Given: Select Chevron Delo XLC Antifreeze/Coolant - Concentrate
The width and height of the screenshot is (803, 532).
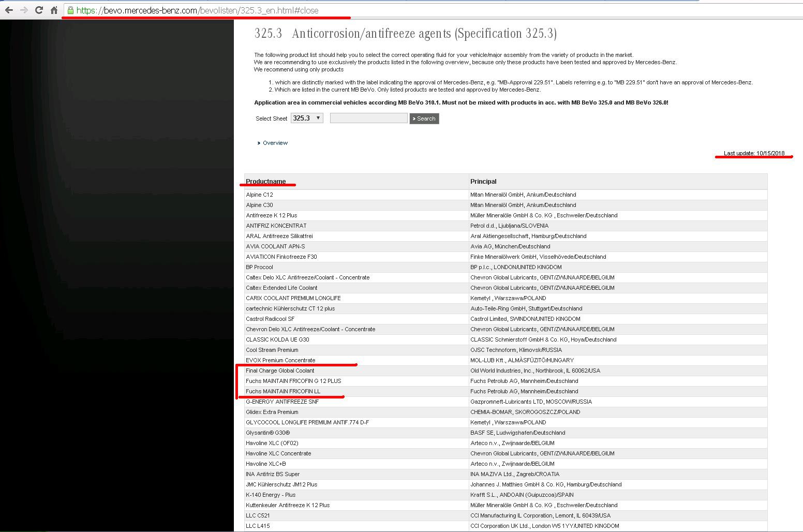Looking at the screenshot, I should [310, 329].
